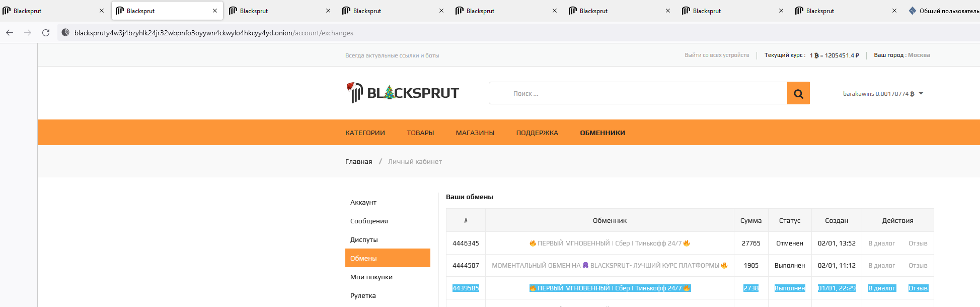Close the sixth Blacksprut tab

[668, 11]
